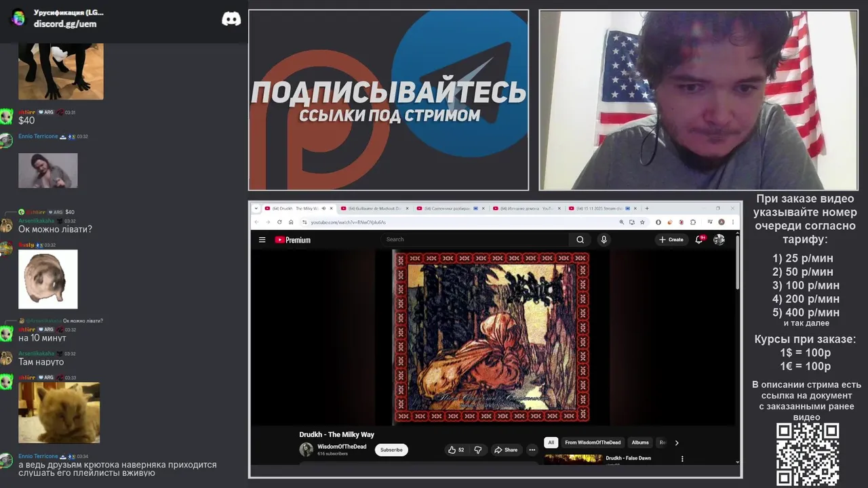Click the 'Ок можно лівати?' chat message
868x488 pixels.
55,230
